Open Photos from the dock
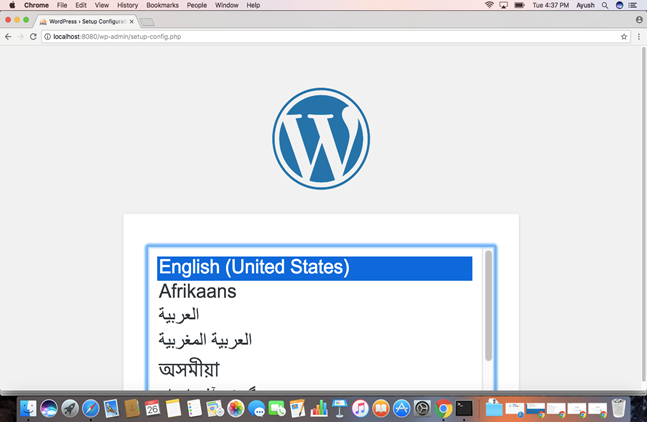The height and width of the screenshot is (422, 647). [236, 409]
